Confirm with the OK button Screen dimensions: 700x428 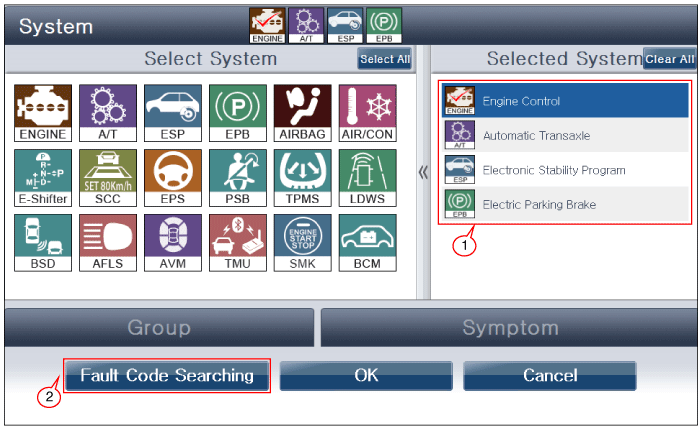[366, 375]
